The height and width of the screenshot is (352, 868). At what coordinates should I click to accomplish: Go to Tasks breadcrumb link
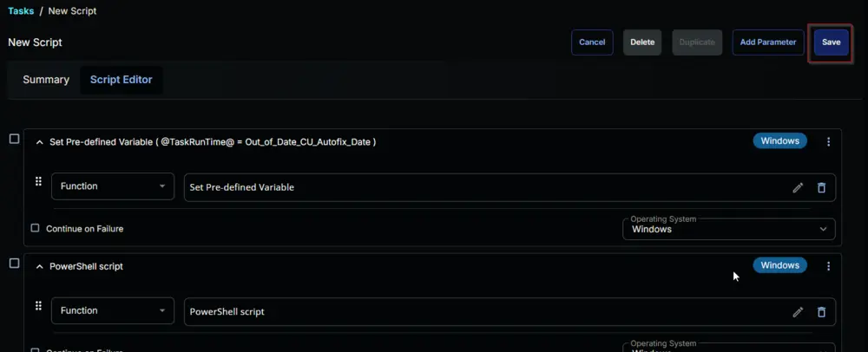[21, 11]
